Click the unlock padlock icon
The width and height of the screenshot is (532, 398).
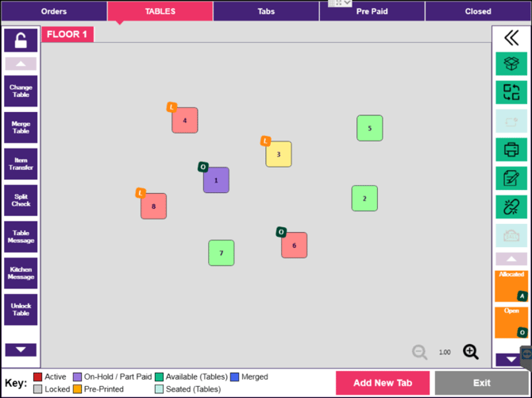(21, 41)
